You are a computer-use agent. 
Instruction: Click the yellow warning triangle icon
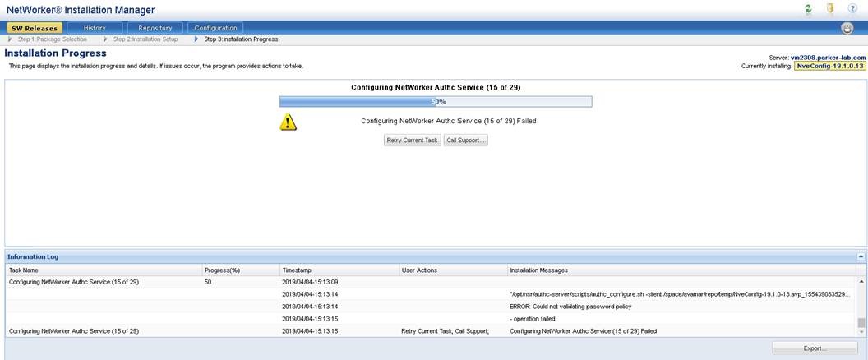[288, 122]
